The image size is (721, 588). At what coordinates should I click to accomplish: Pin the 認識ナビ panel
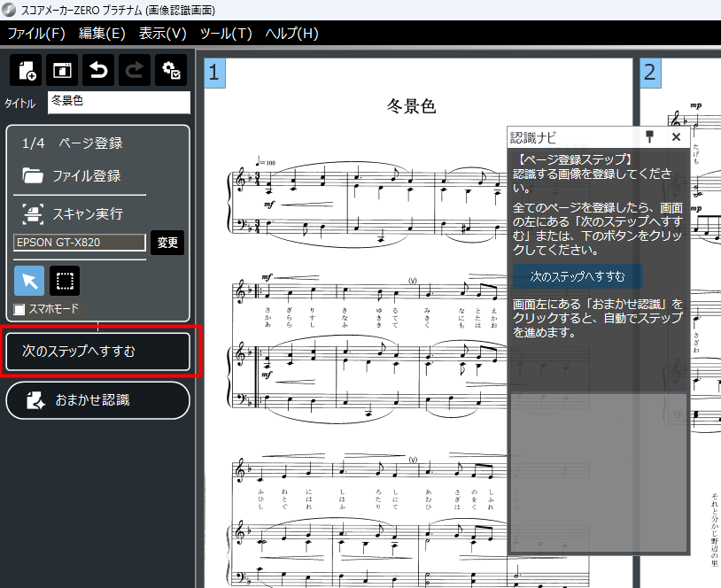pyautogui.click(x=649, y=136)
